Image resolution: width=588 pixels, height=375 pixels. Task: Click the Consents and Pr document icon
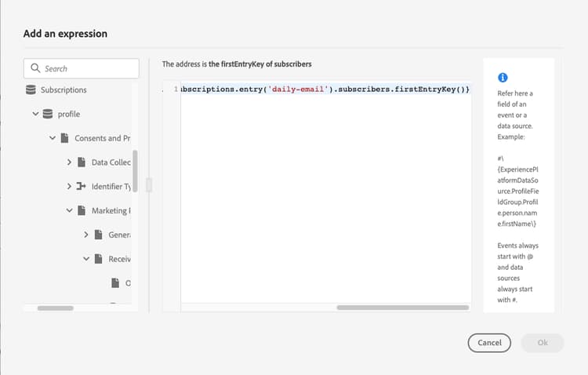tap(64, 138)
